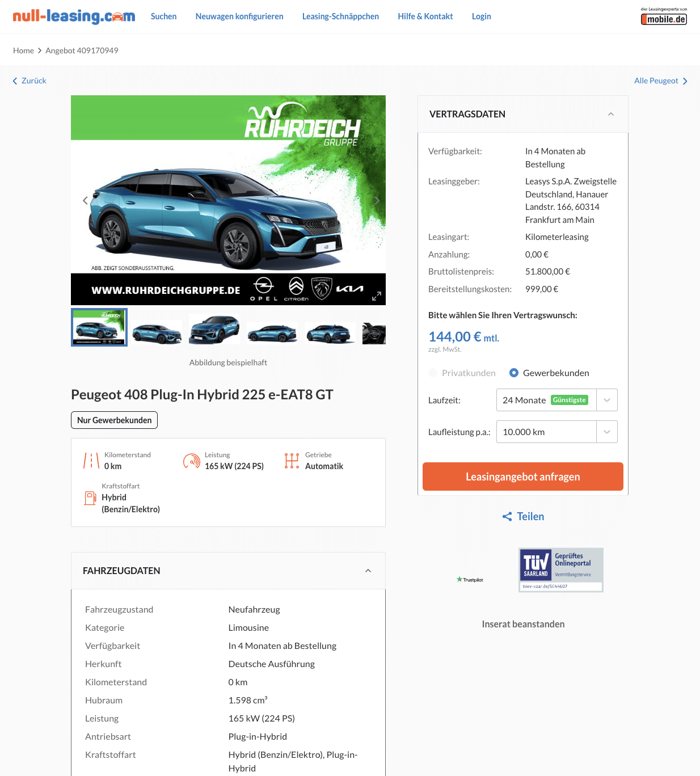The width and height of the screenshot is (700, 776).
Task: Show previous image with left gallery arrow
Action: [x=85, y=200]
